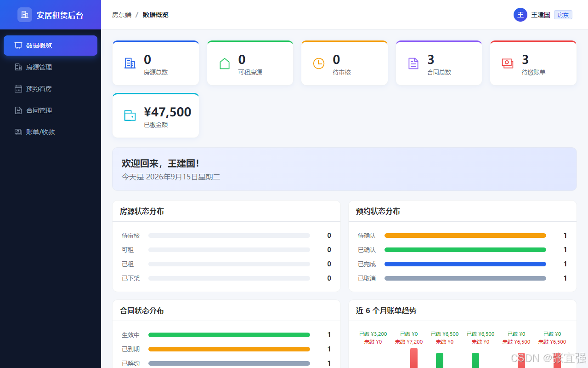Viewport: 588px width, 368px height.
Task: Click the 已取消 label in 预约状态分布
Action: click(x=367, y=278)
